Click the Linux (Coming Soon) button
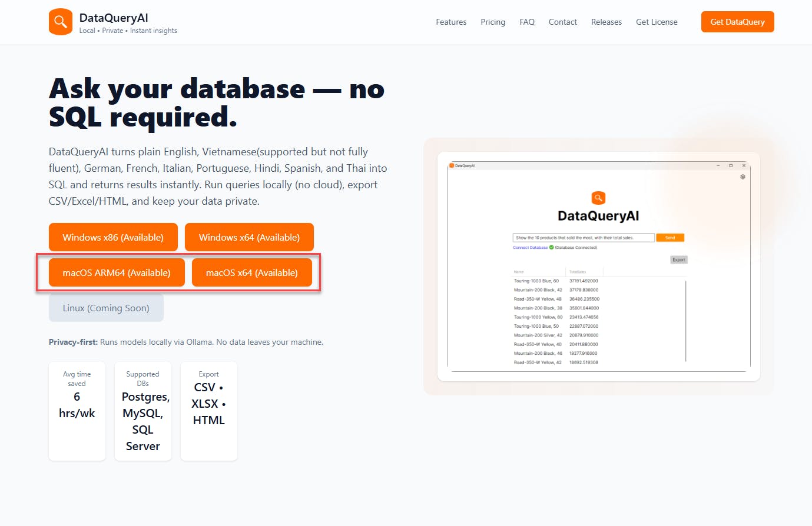Viewport: 812px width, 526px height. coord(106,308)
